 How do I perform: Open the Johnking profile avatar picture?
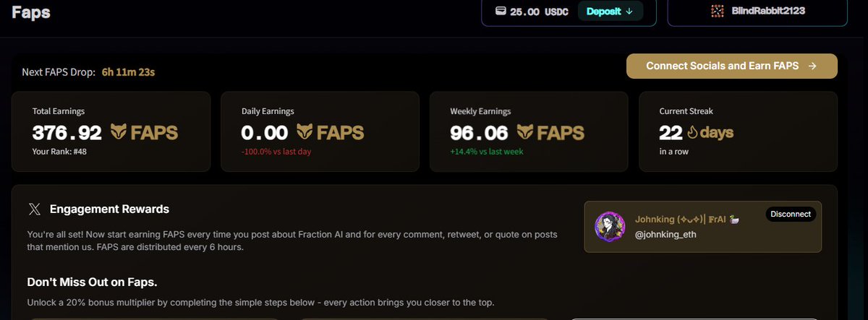click(610, 227)
